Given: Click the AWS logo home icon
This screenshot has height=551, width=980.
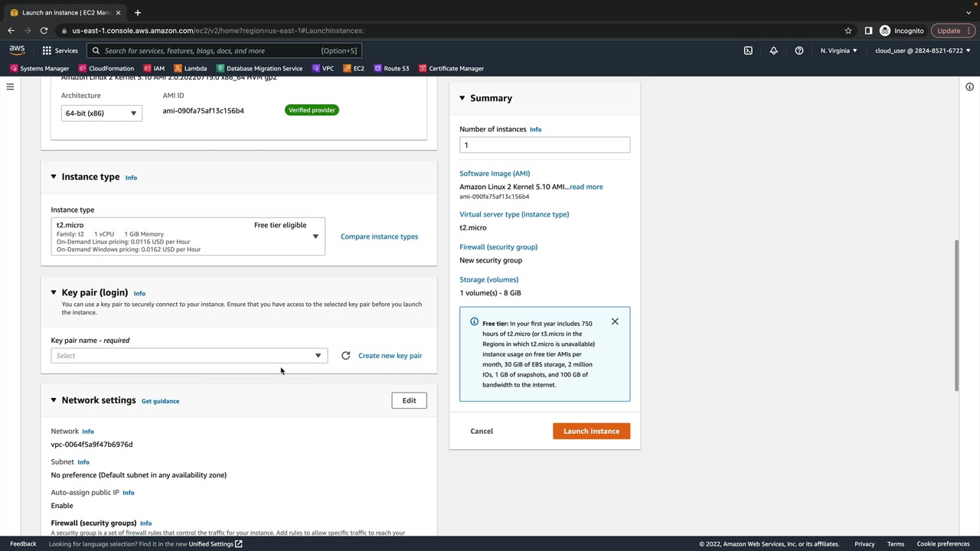Looking at the screenshot, I should [x=17, y=51].
